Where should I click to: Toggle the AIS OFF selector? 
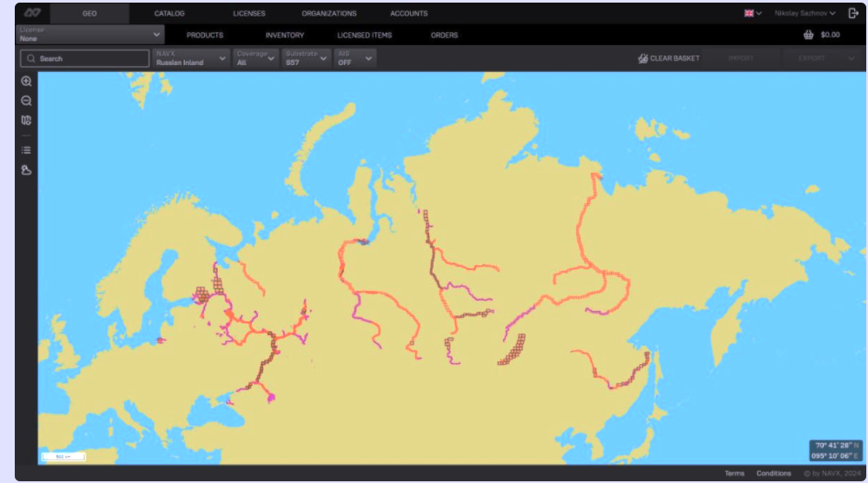pyautogui.click(x=354, y=58)
